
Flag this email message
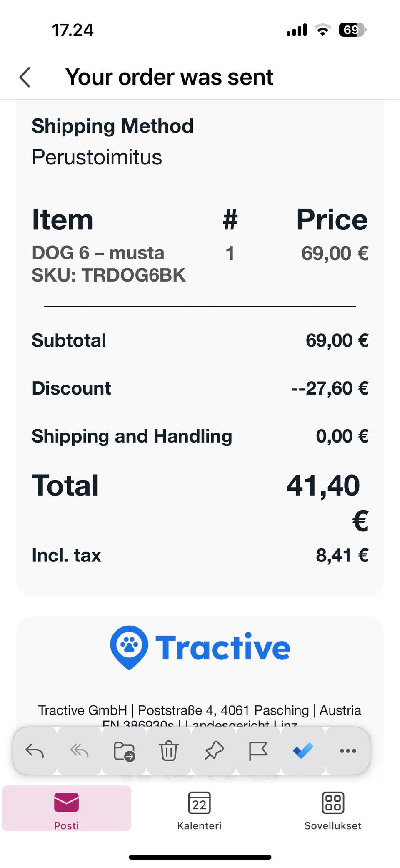click(258, 751)
